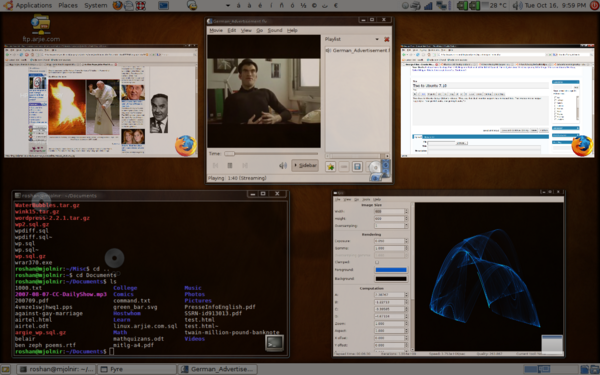600x375 pixels.
Task: Switch to German_Advertise taskbar entry
Action: [218, 369]
